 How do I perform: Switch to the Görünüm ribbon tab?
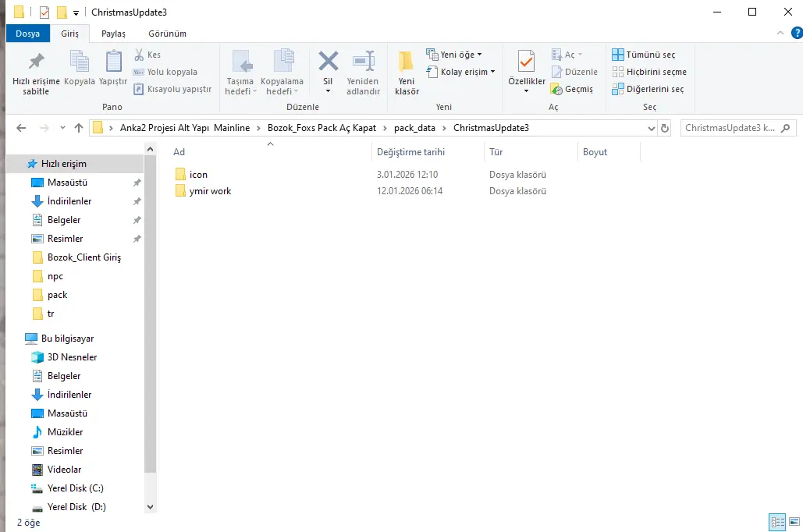pos(165,34)
